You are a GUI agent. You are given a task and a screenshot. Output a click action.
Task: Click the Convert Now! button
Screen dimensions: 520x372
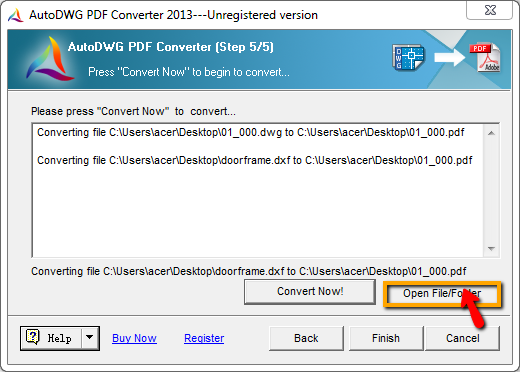click(310, 292)
